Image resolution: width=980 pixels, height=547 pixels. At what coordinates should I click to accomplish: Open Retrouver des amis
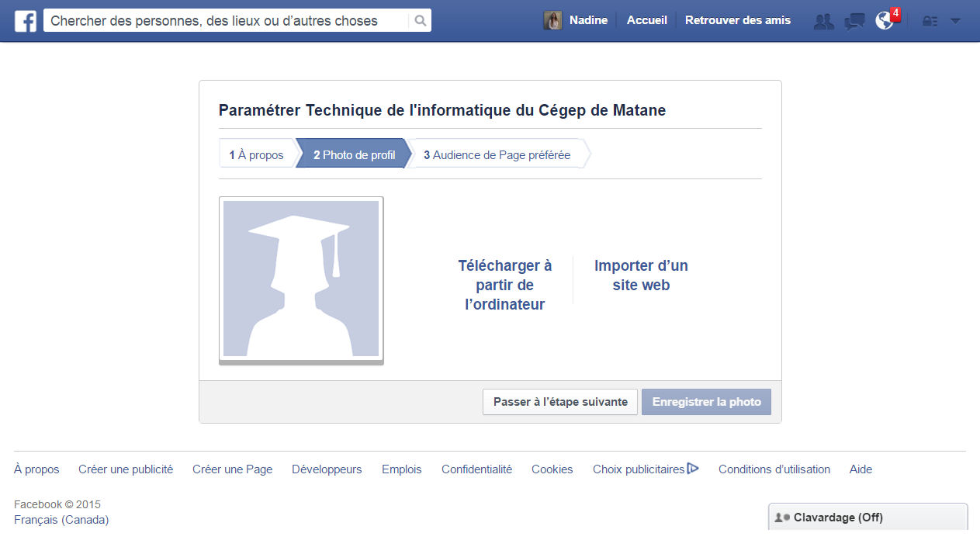click(738, 20)
